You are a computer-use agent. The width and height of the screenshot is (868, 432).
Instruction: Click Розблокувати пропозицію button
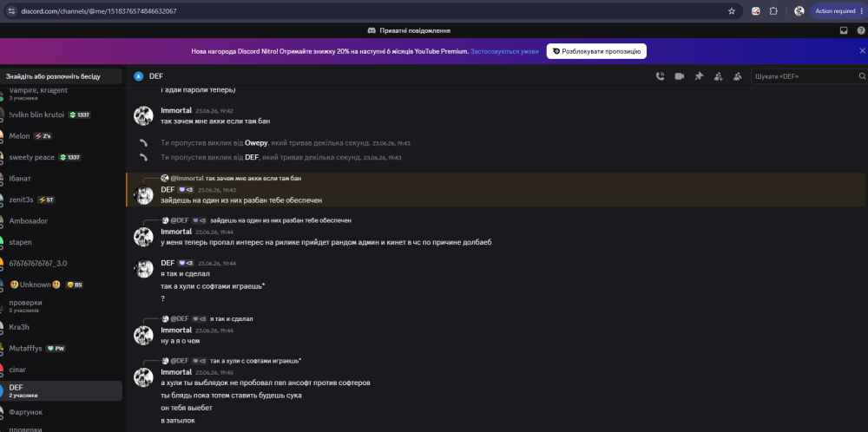(596, 51)
